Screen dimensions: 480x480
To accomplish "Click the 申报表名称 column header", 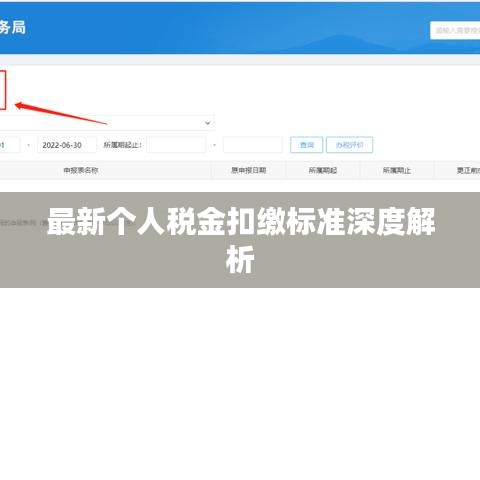I will coord(81,170).
